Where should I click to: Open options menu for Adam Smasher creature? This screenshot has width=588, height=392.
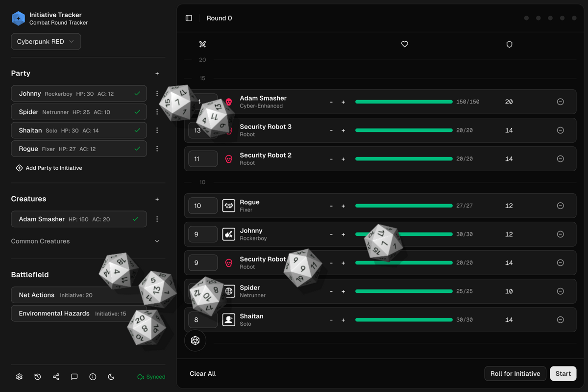pyautogui.click(x=157, y=219)
